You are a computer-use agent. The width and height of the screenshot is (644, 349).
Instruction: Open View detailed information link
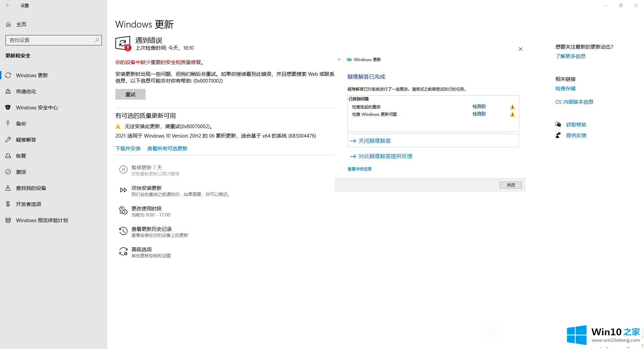(x=359, y=169)
